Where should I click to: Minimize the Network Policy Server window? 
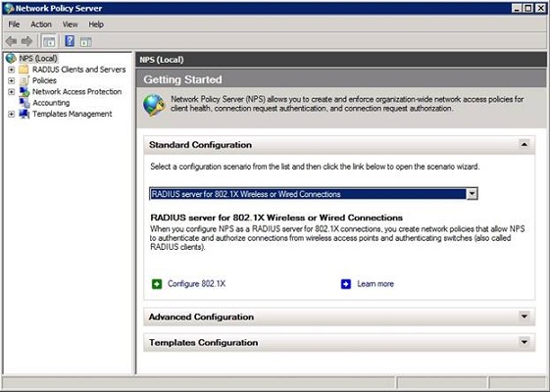[517, 8]
